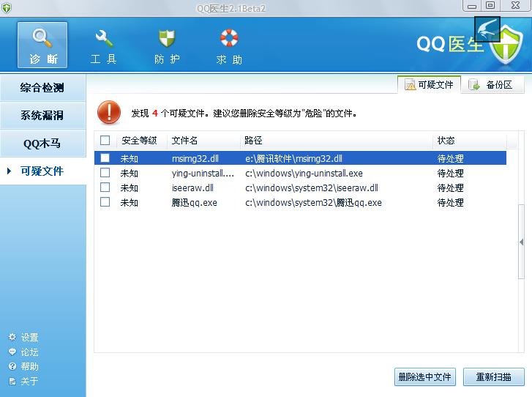Select 系统漏洞 in the sidebar
The image size is (532, 397).
pos(42,116)
